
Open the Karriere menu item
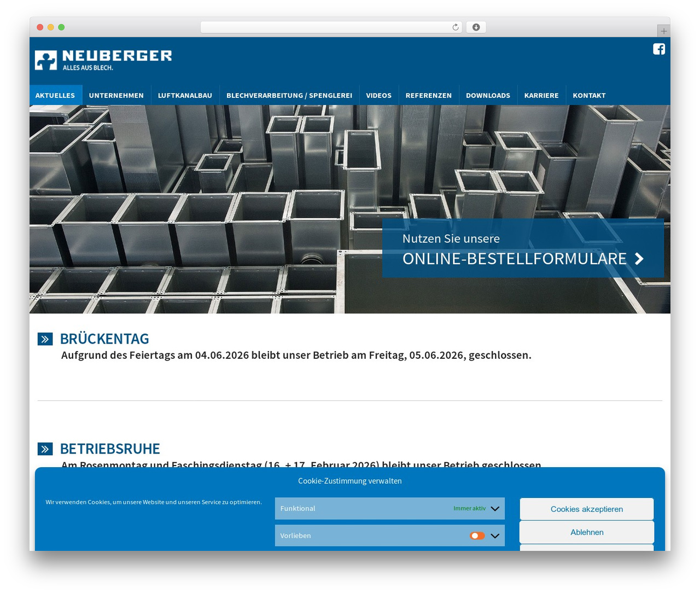(541, 95)
